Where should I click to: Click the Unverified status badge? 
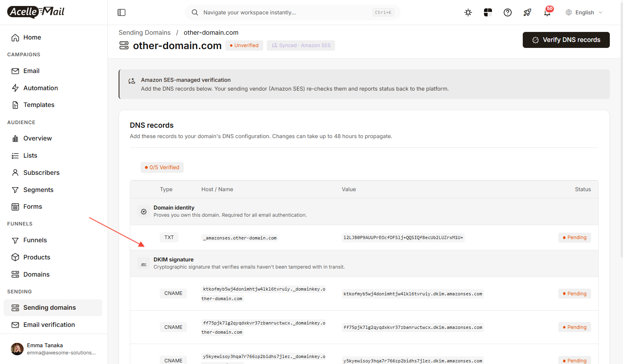pyautogui.click(x=244, y=45)
